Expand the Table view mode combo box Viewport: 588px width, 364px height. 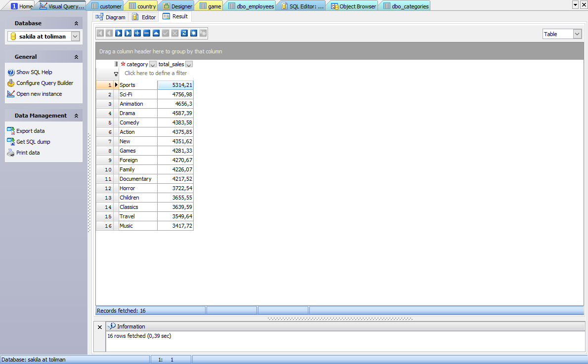[x=577, y=34]
